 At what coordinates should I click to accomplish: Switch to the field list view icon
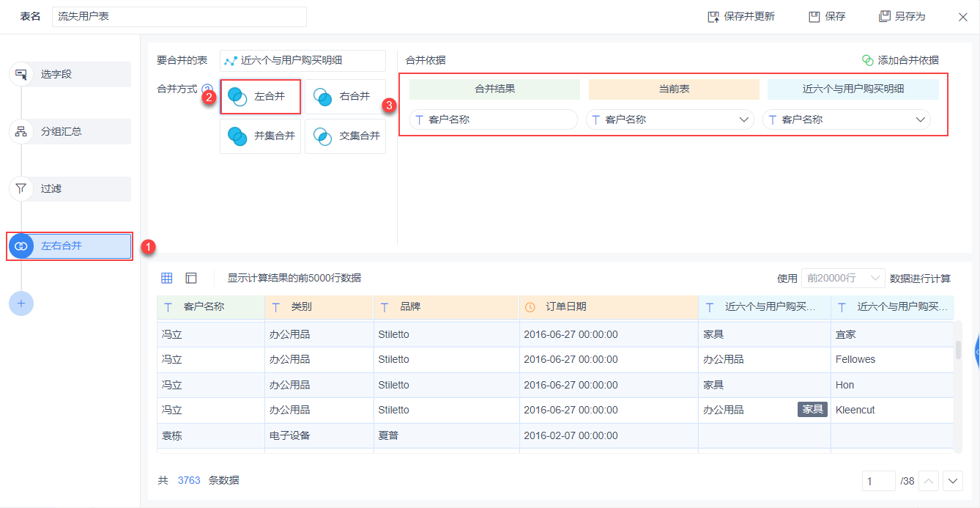coord(191,278)
